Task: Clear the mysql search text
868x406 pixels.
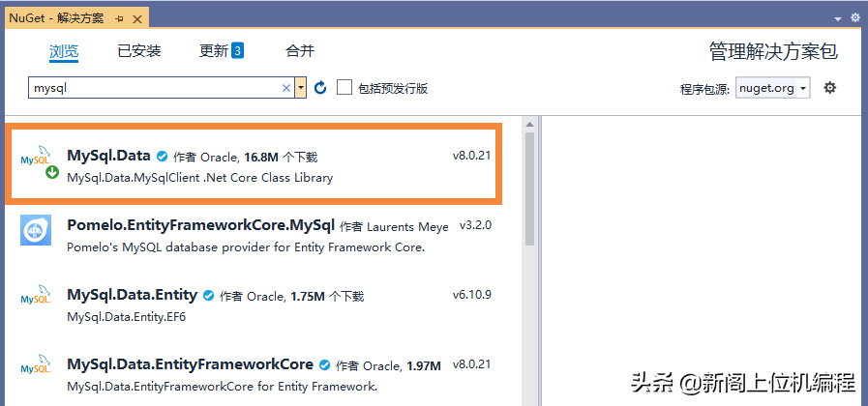Action: click(286, 88)
